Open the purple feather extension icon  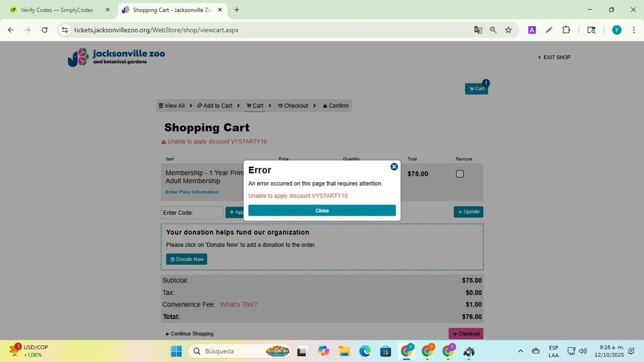pyautogui.click(x=549, y=30)
